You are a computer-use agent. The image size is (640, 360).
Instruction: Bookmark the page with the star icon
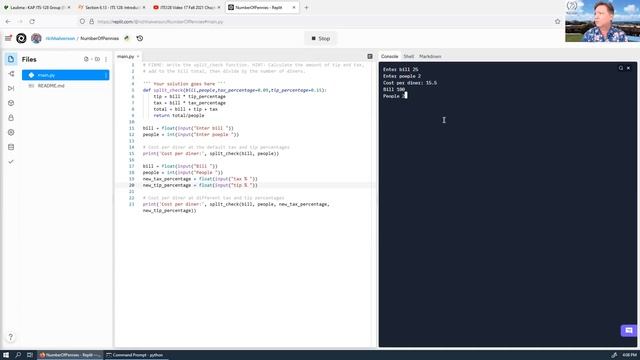tap(558, 21)
